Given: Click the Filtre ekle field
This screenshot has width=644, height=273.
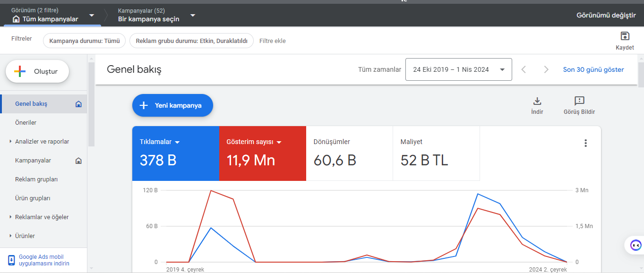Looking at the screenshot, I should tap(273, 41).
